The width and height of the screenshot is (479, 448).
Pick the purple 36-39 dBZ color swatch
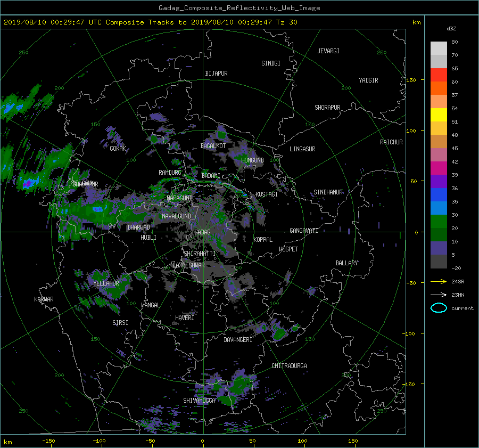439,181
